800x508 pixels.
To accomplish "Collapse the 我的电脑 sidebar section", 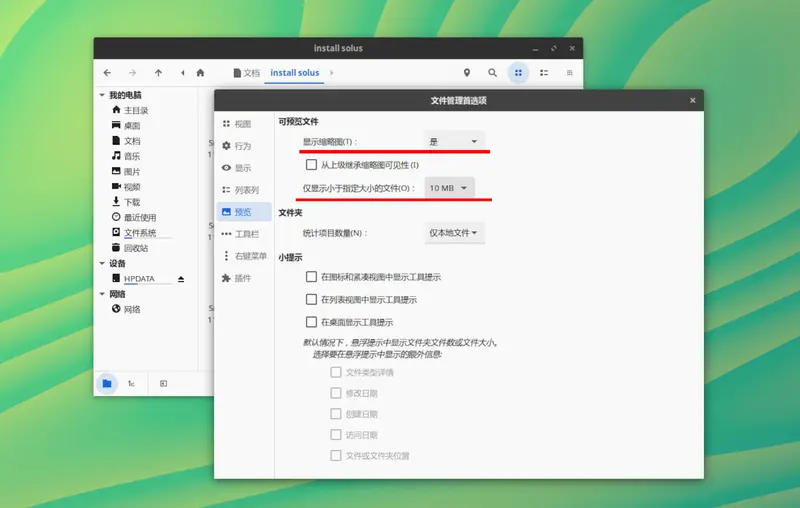I will coord(102,95).
